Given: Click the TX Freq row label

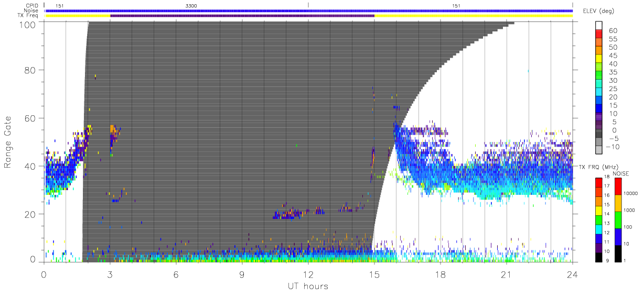Looking at the screenshot, I should coord(28,16).
